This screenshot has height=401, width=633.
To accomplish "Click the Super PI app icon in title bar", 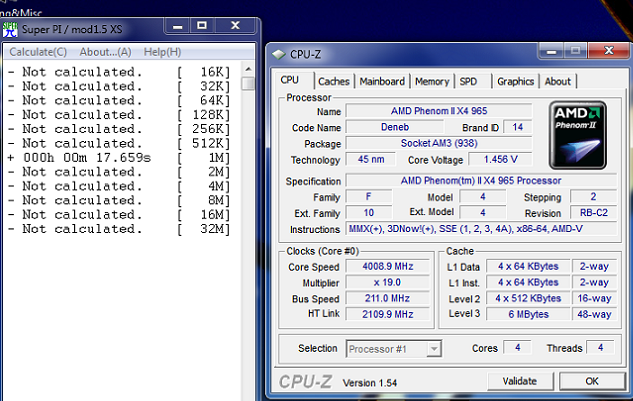I will [x=10, y=29].
